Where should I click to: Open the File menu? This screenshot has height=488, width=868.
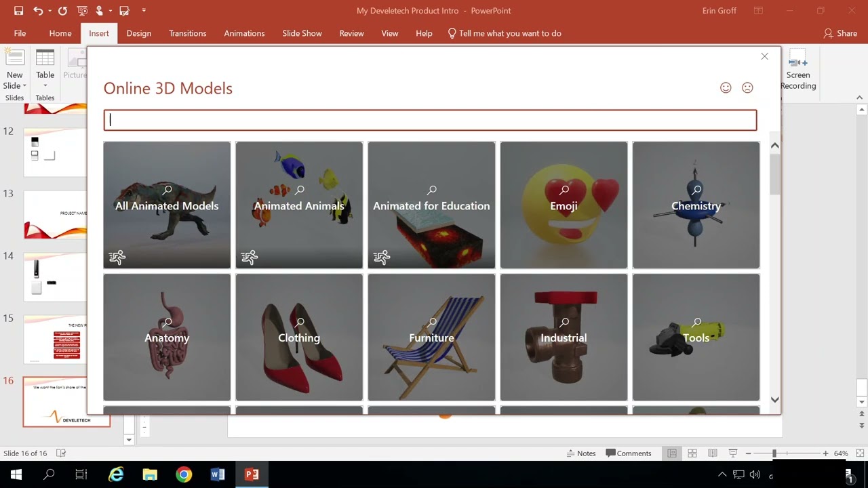(x=20, y=33)
